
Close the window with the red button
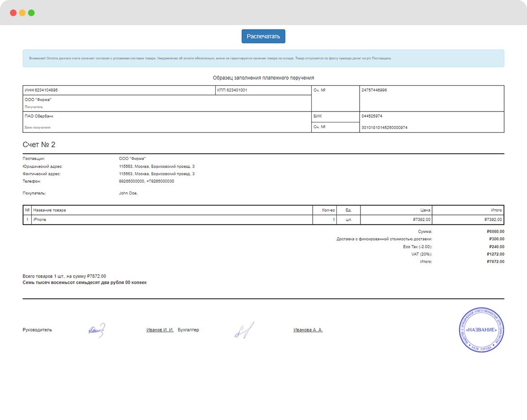pos(13,13)
